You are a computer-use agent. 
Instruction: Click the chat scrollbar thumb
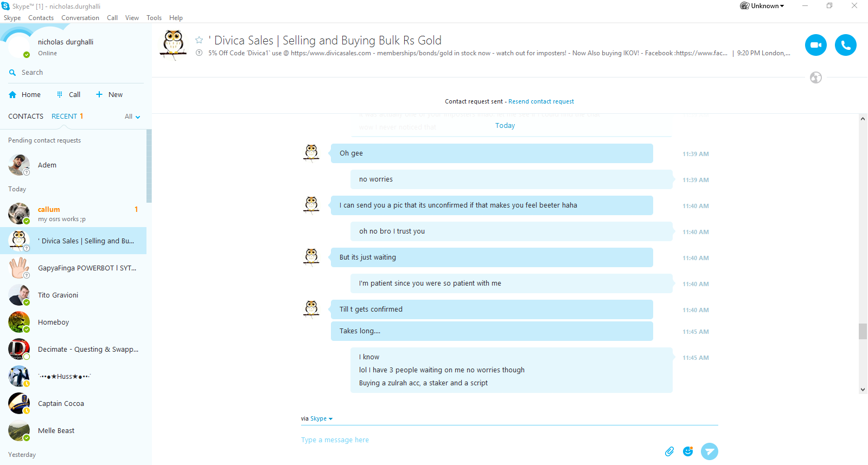pyautogui.click(x=863, y=331)
